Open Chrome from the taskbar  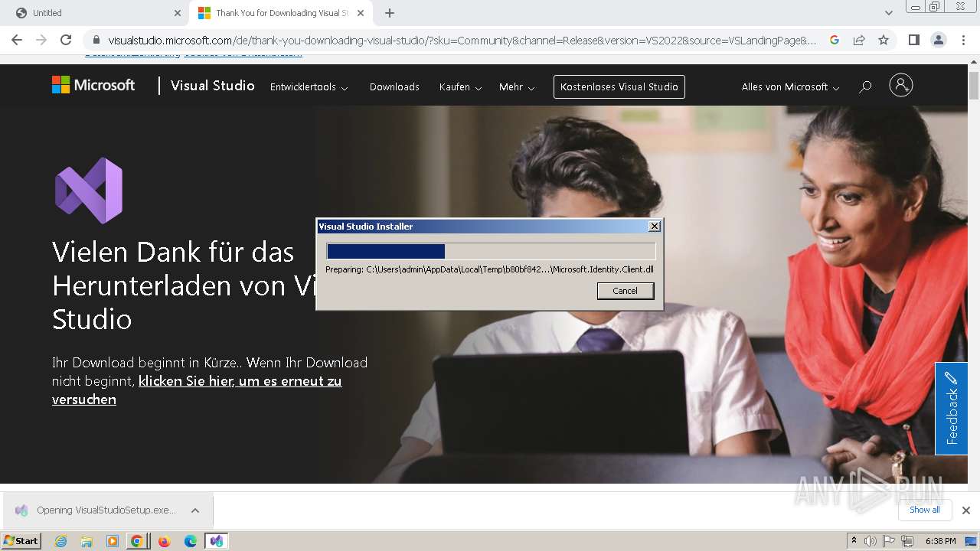click(x=137, y=541)
